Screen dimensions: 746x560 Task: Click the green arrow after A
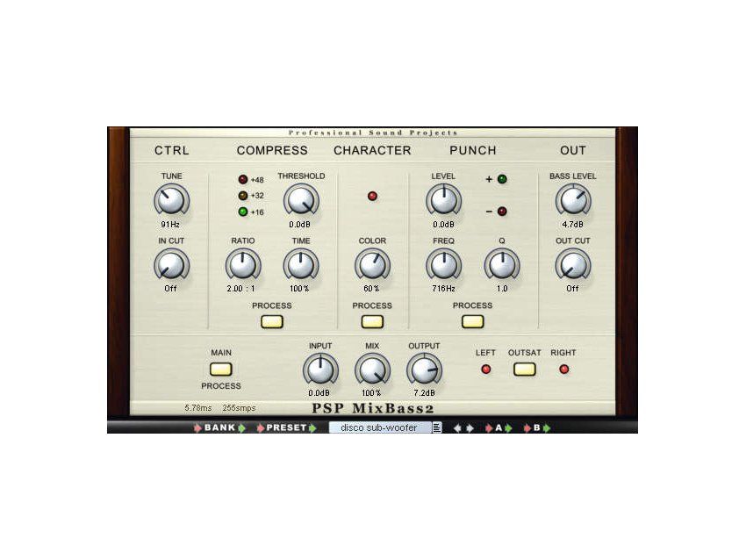click(508, 427)
